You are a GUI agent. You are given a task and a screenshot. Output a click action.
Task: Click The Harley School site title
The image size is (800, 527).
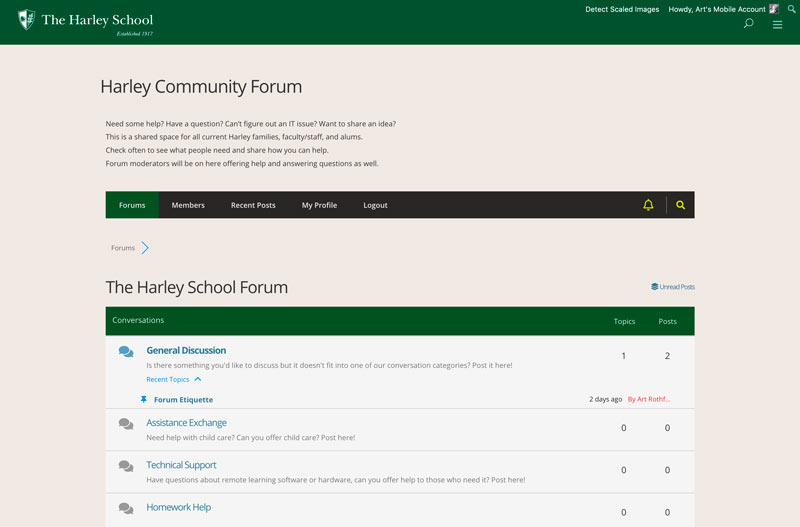97,20
